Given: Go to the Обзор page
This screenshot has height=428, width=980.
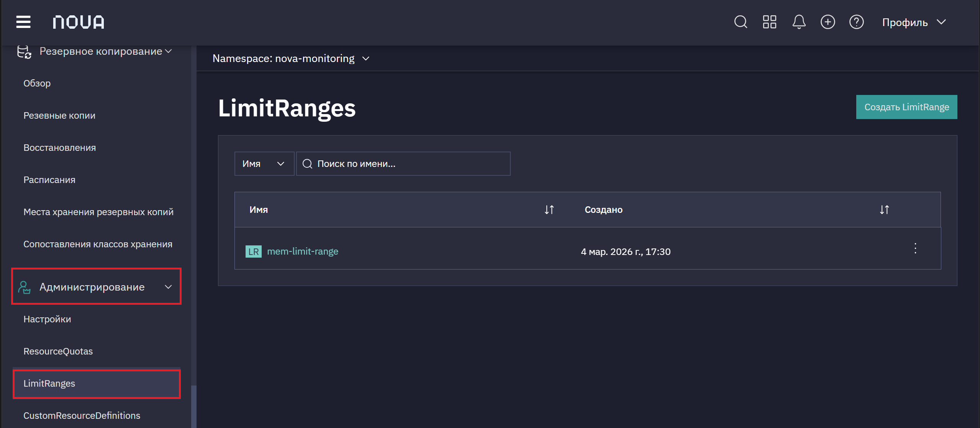Looking at the screenshot, I should click(37, 83).
